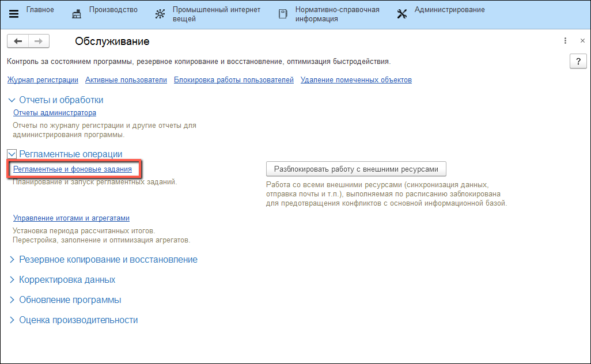Expand the Обновление программы section

pos(12,300)
